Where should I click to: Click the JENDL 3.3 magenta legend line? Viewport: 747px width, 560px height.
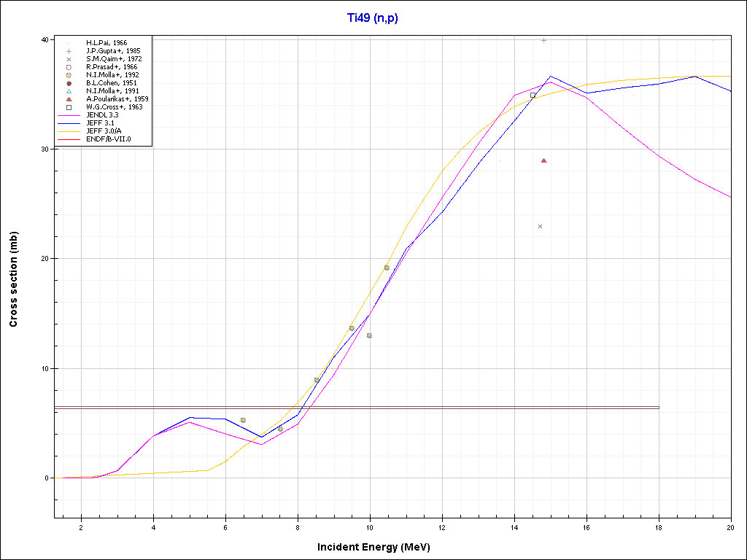(x=69, y=115)
